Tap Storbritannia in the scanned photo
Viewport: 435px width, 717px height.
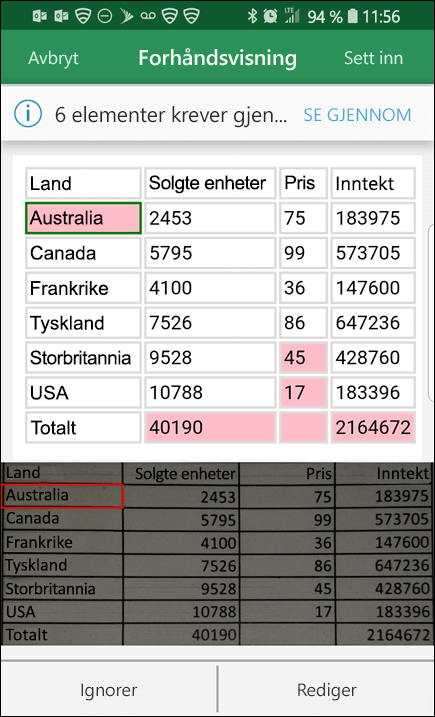tap(50, 589)
